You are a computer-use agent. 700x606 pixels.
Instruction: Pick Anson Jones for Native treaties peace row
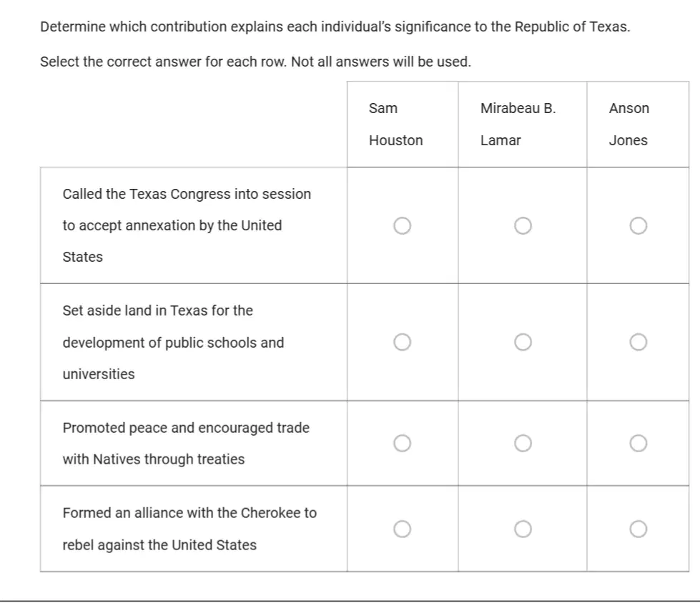639,444
